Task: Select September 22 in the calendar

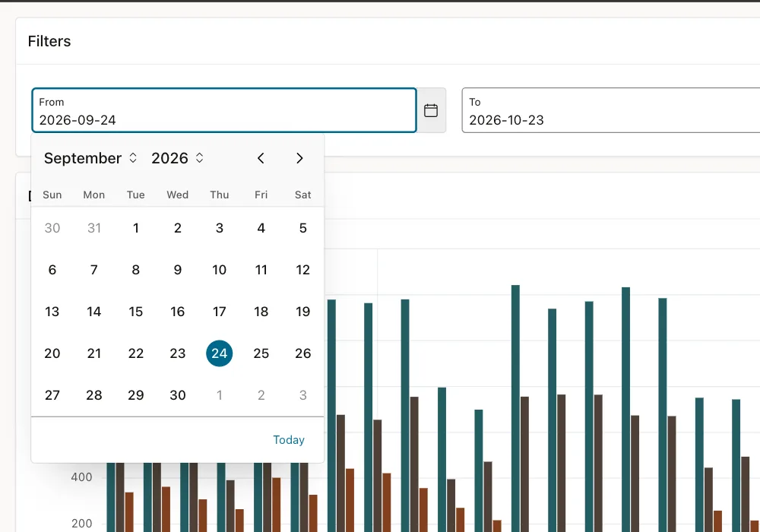Action: [x=136, y=353]
